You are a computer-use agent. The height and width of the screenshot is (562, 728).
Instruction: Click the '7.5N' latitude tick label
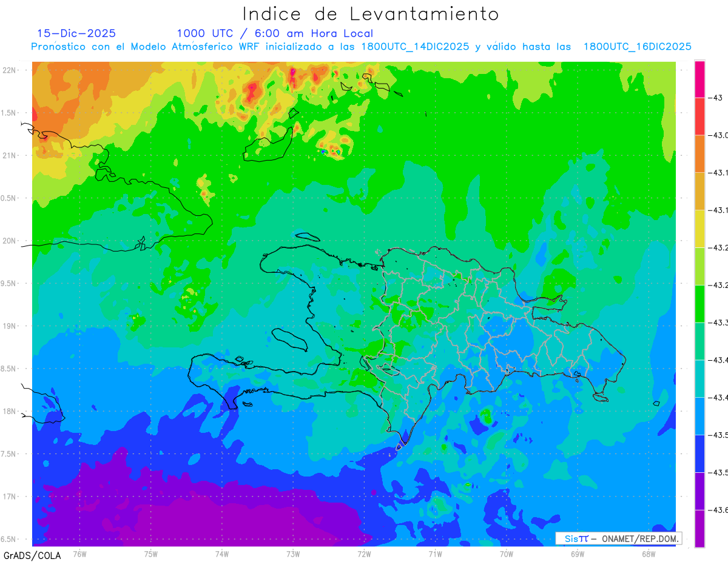[9, 454]
